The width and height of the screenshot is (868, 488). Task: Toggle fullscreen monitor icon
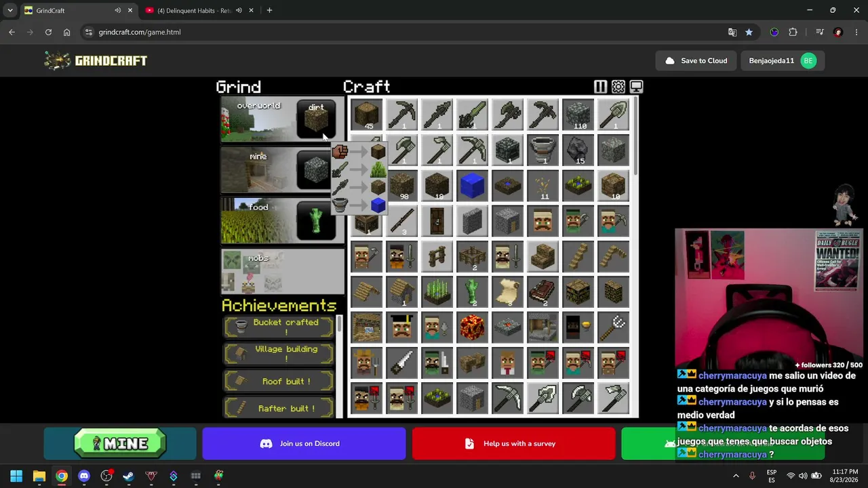[636, 87]
